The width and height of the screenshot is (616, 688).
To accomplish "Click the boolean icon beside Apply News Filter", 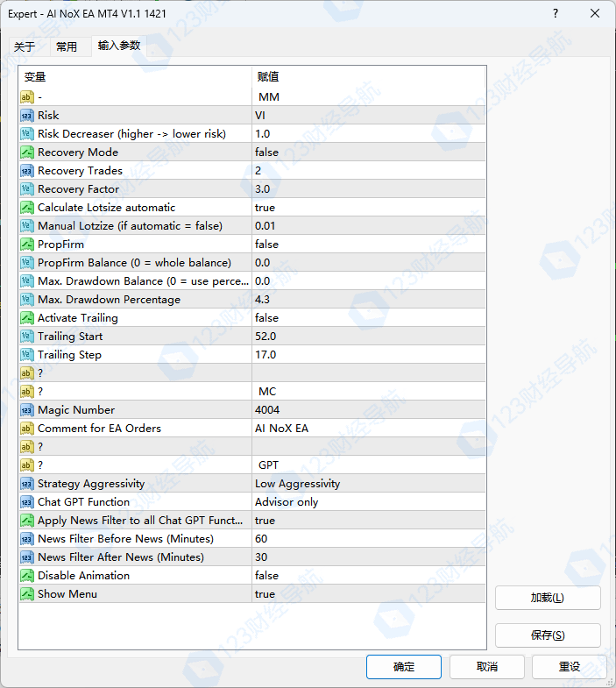I will (x=27, y=521).
